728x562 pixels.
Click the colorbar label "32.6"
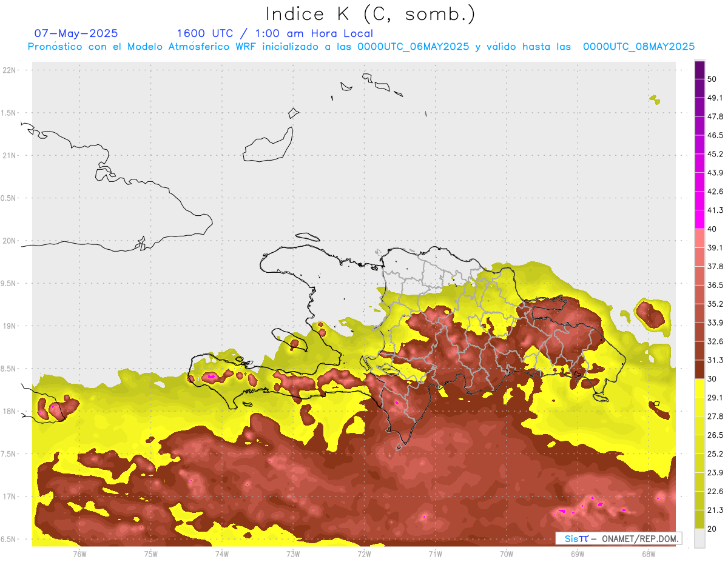[715, 341]
